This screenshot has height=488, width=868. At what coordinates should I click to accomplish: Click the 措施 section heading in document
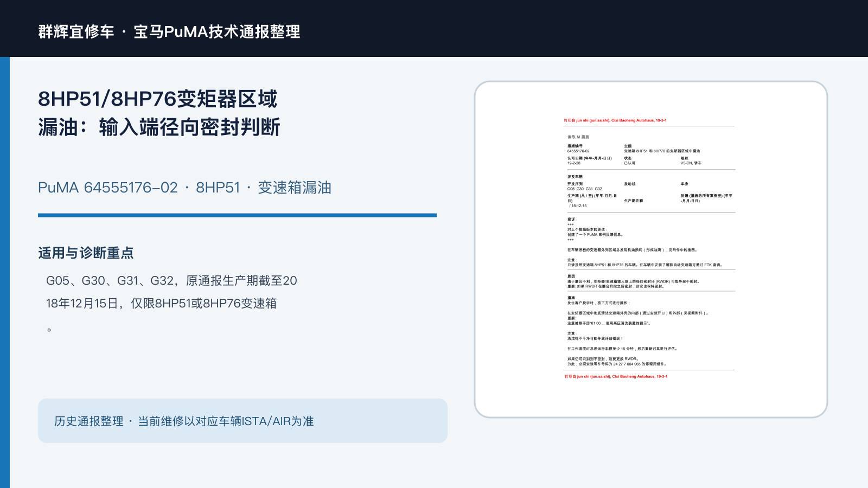571,298
